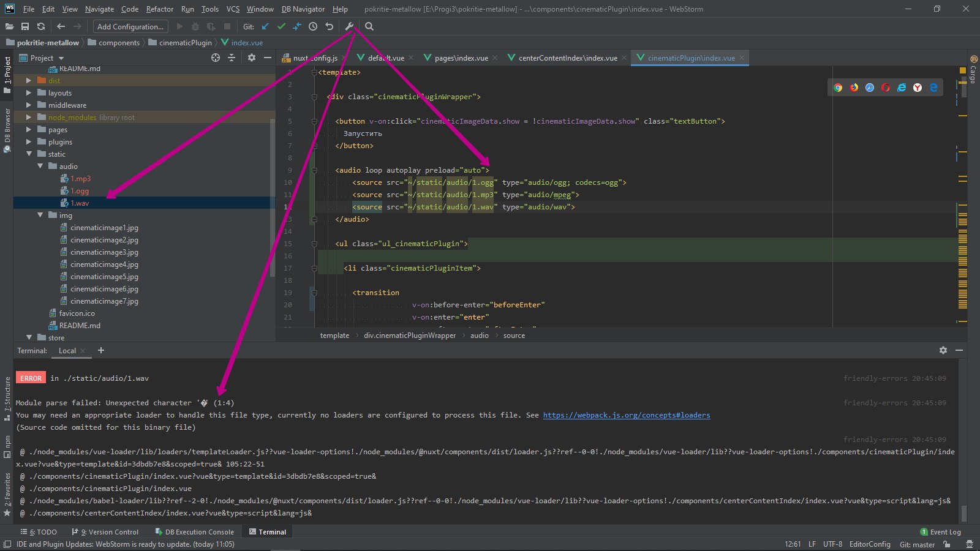Expand the dist folder
Viewport: 980px width, 551px height.
point(28,80)
